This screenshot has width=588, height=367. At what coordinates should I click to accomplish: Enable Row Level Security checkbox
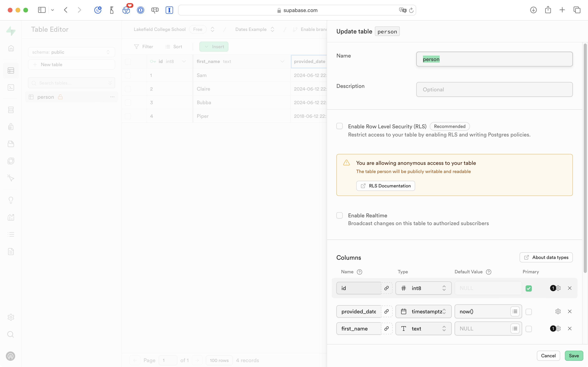tap(339, 126)
